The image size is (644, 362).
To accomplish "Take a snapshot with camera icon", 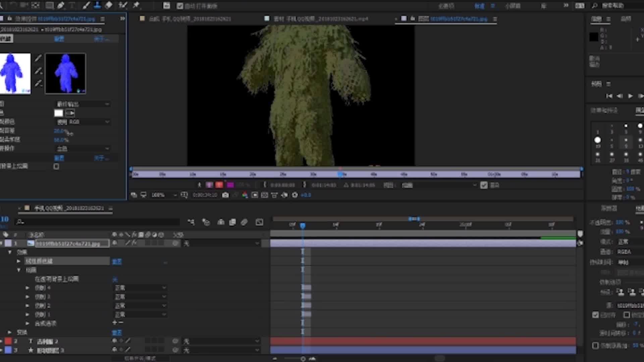I will [x=225, y=195].
